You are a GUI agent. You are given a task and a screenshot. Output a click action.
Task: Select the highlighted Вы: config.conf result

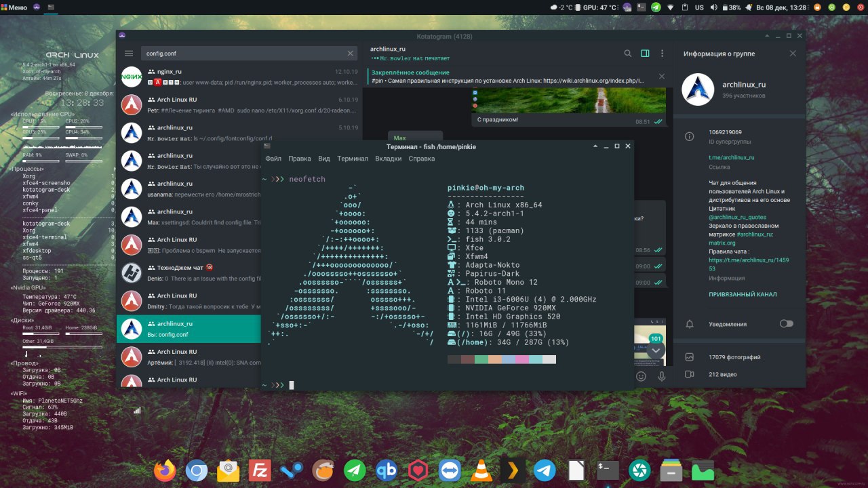pyautogui.click(x=189, y=329)
